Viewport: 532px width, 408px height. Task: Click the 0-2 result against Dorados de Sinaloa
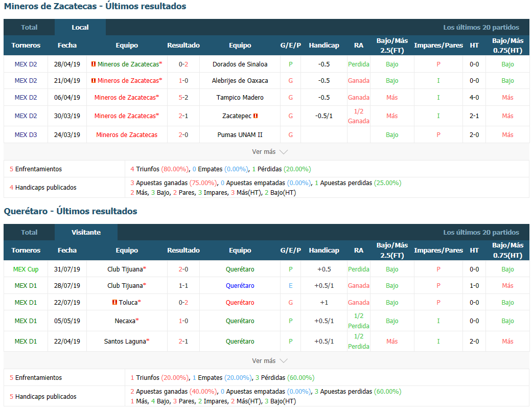(183, 64)
